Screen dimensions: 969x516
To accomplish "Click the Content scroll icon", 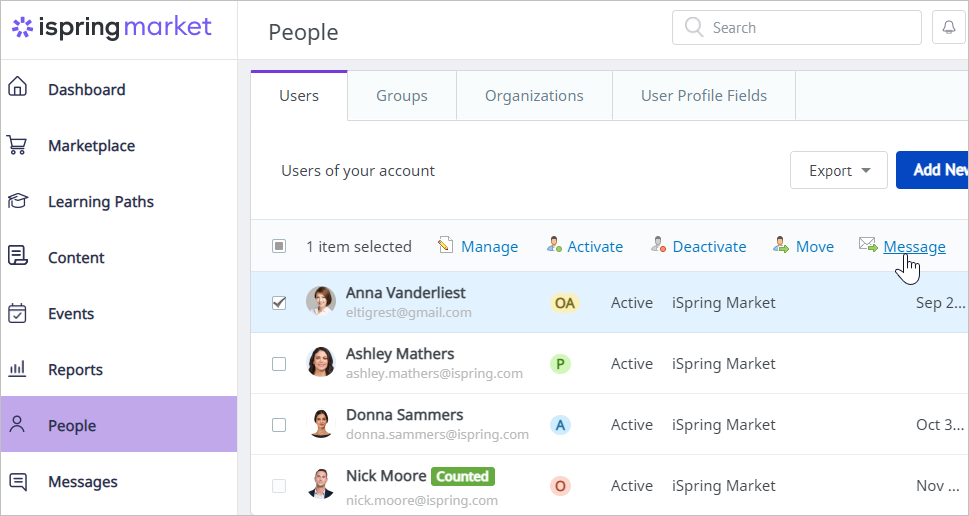I will click(17, 255).
